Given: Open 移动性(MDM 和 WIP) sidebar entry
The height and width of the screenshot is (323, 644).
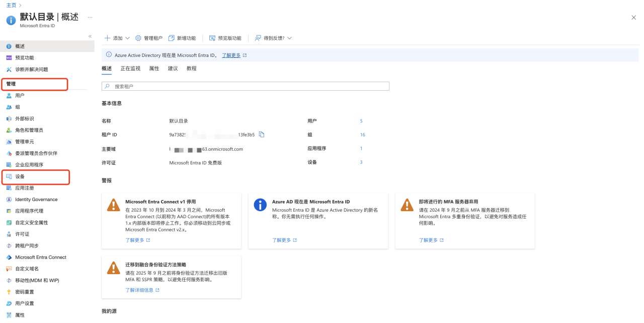Looking at the screenshot, I should [37, 281].
